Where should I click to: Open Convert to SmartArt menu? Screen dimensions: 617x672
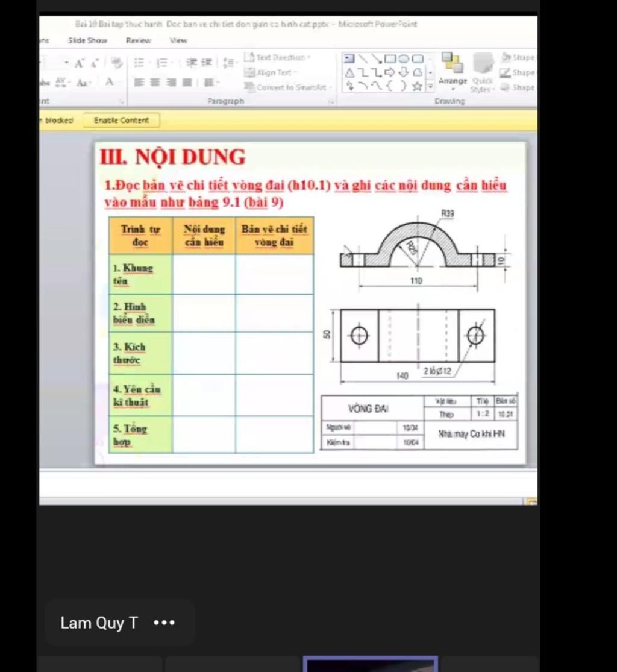point(288,87)
